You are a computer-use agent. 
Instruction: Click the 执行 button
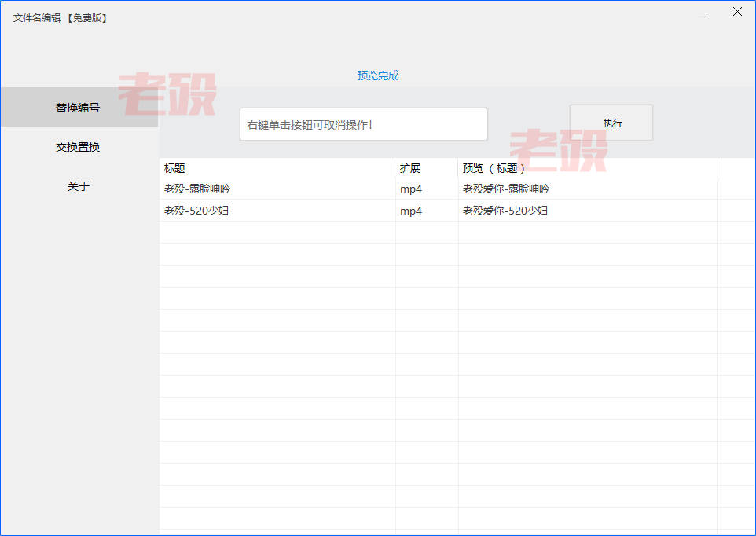point(611,123)
